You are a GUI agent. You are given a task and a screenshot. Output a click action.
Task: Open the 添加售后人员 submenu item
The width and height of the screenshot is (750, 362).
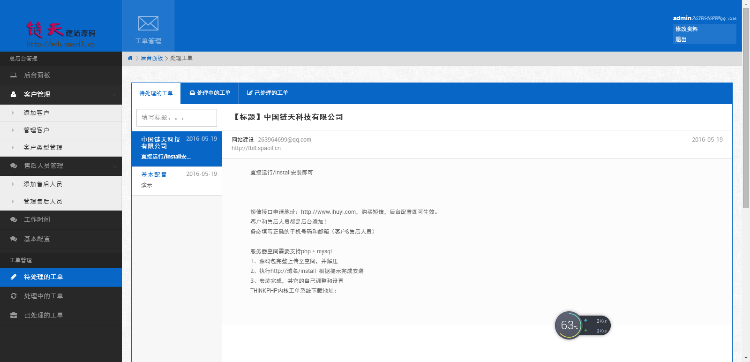pos(61,184)
